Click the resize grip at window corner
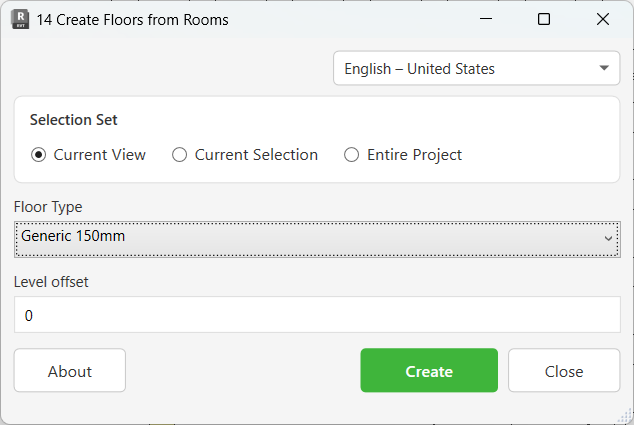 click(626, 417)
